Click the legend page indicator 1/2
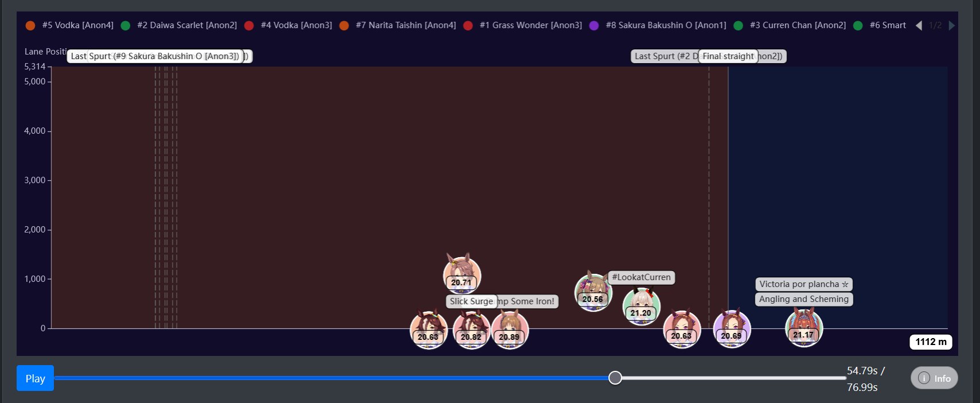 click(935, 25)
